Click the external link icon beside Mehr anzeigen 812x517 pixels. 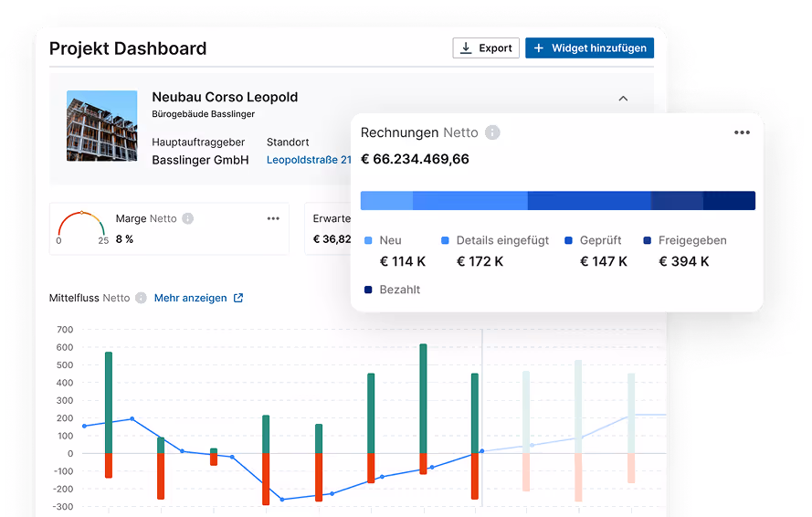238,298
